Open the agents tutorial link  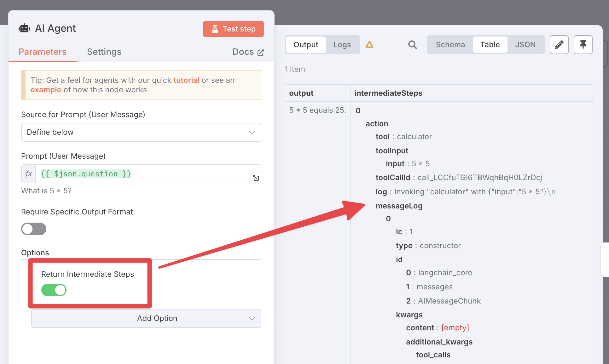[186, 80]
